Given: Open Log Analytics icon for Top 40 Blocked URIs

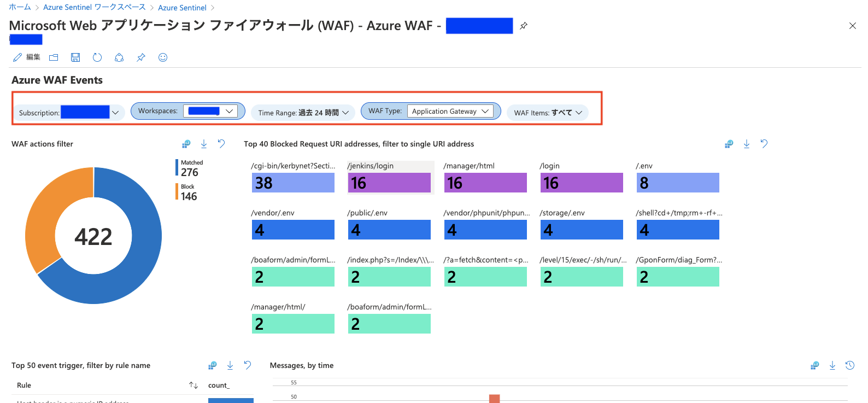Looking at the screenshot, I should 729,144.
